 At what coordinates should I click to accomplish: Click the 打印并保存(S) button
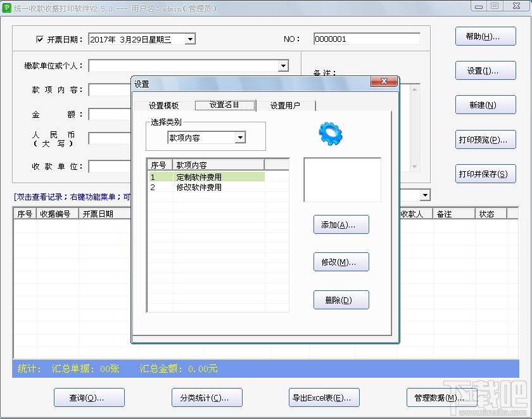[486, 174]
